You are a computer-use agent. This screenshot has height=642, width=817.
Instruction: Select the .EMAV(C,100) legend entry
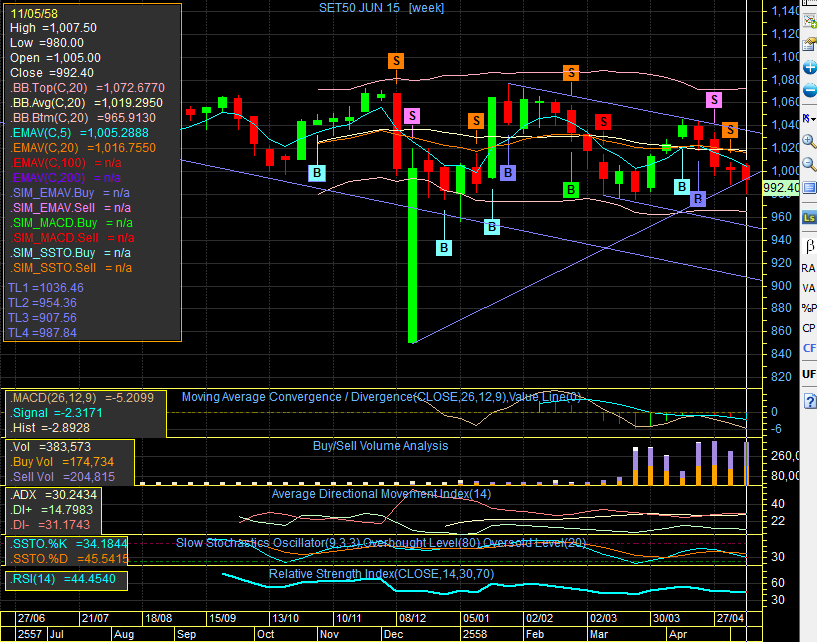click(66, 163)
